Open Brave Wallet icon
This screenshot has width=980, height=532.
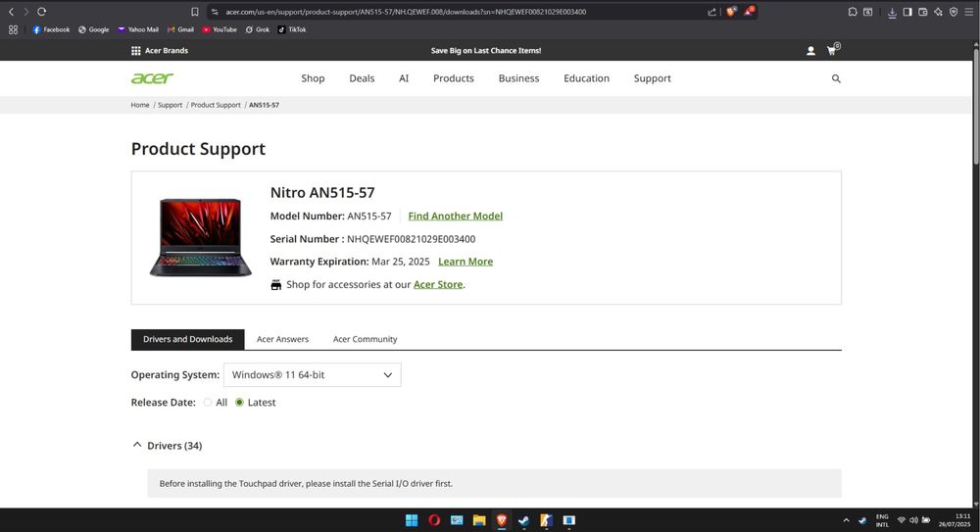point(922,11)
